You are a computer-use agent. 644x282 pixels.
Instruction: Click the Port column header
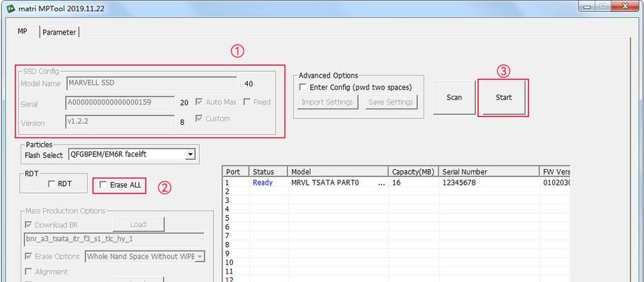(x=236, y=172)
